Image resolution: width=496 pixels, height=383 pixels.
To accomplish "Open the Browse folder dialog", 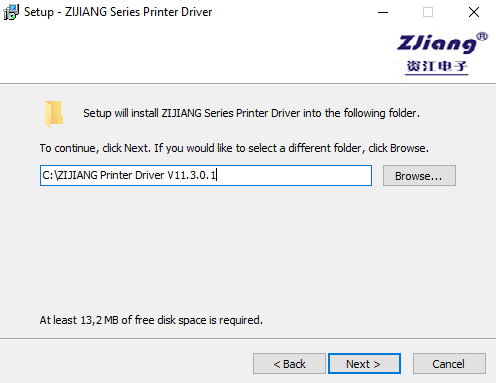I will click(x=419, y=176).
